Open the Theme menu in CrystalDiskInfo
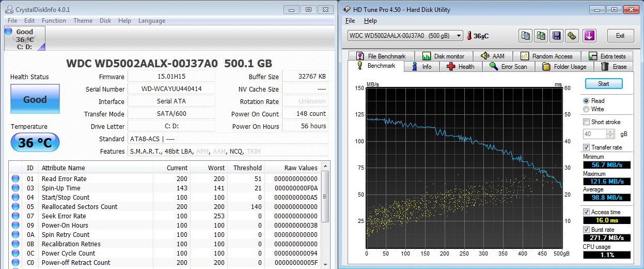This screenshot has width=644, height=269. tap(83, 21)
